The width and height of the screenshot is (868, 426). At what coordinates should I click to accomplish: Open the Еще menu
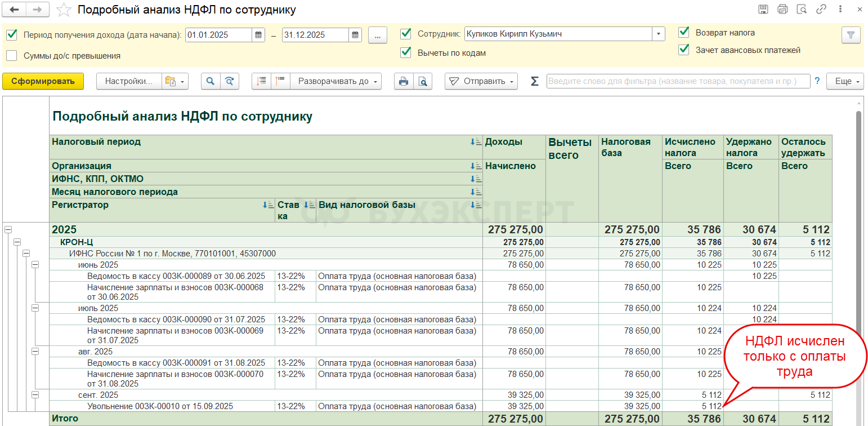[845, 81]
